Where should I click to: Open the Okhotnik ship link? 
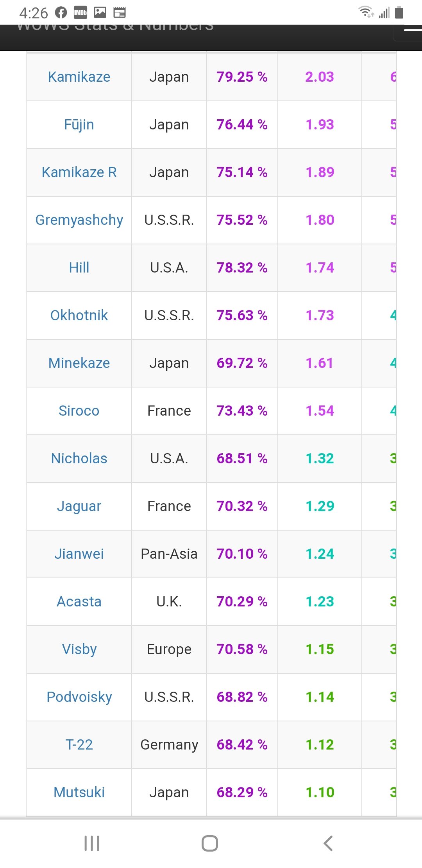pos(79,316)
